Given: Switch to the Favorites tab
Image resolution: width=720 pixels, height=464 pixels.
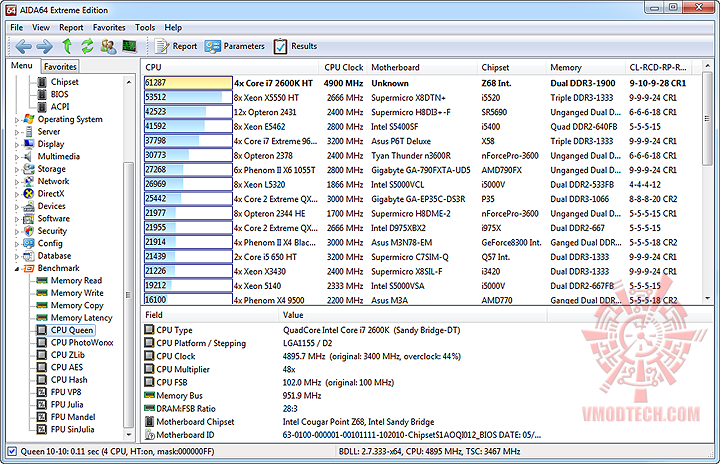Looking at the screenshot, I should click(60, 67).
